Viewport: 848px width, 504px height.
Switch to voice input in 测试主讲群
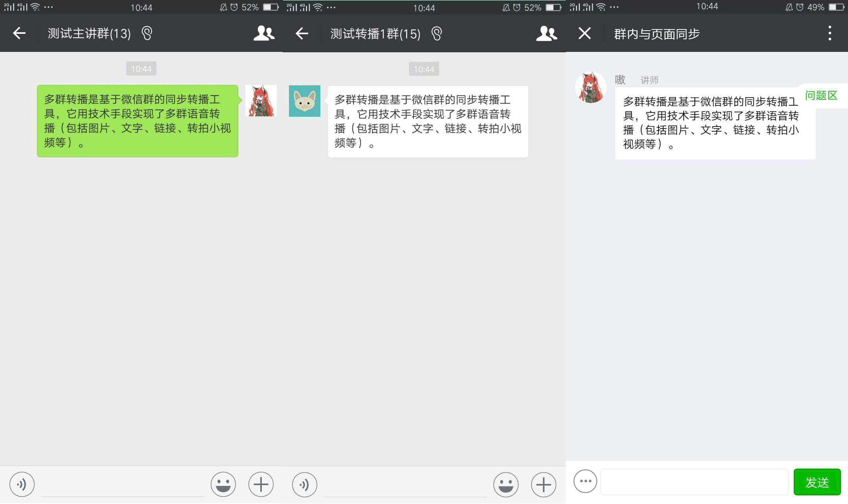coord(22,484)
